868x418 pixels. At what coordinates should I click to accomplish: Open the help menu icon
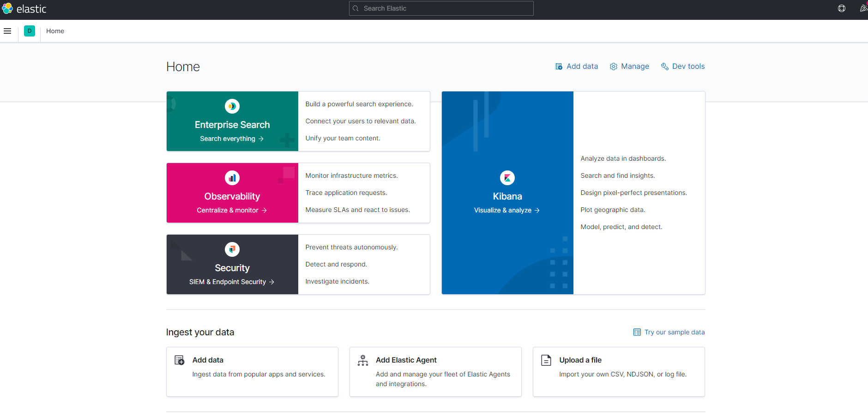click(x=842, y=8)
